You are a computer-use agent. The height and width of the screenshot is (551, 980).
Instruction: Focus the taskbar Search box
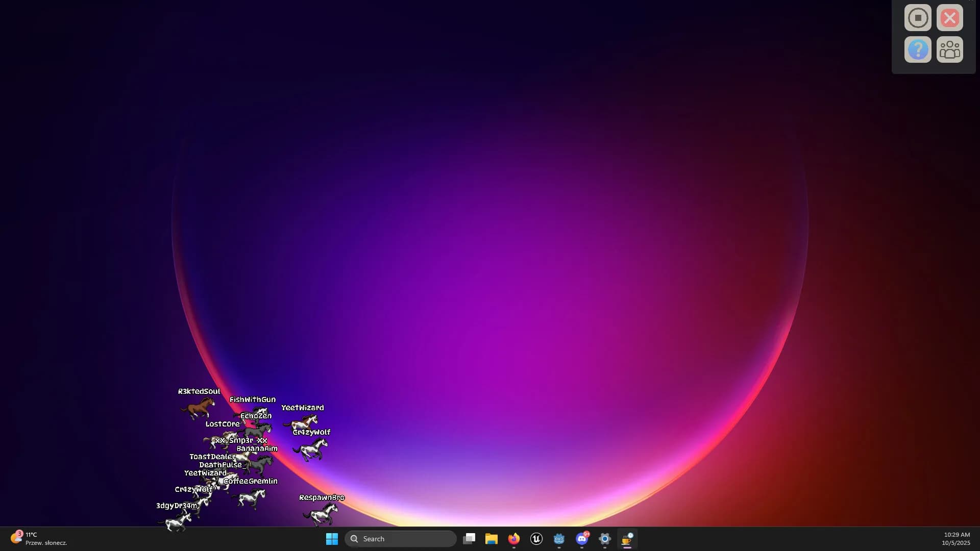click(401, 539)
